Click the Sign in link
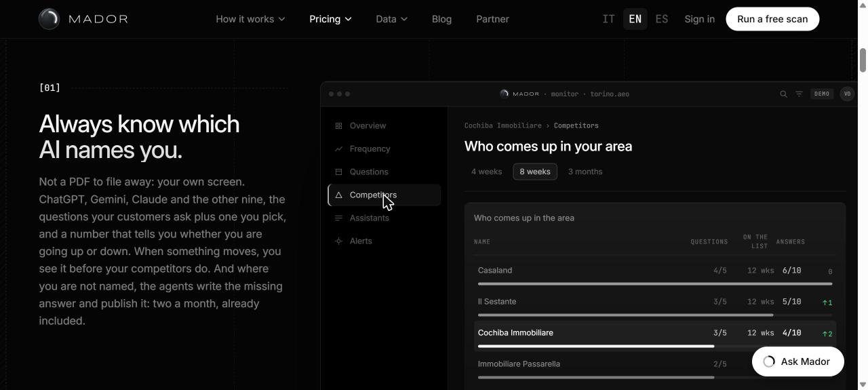 pos(699,19)
